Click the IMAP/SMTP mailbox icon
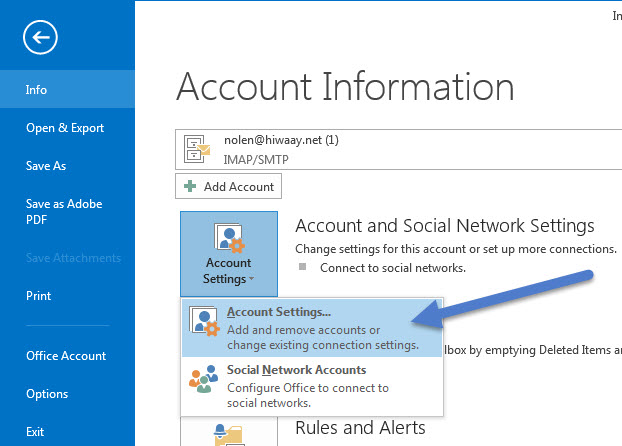This screenshot has width=622, height=446. pos(197,149)
